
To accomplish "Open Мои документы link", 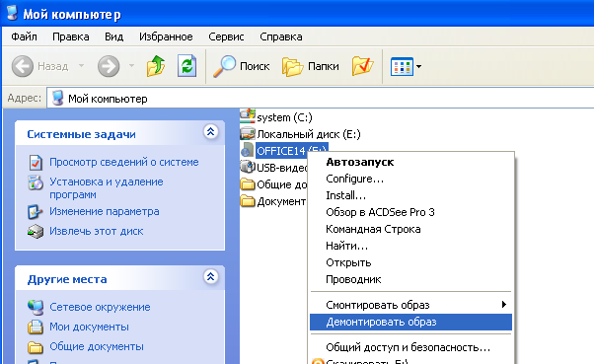I will (x=89, y=327).
